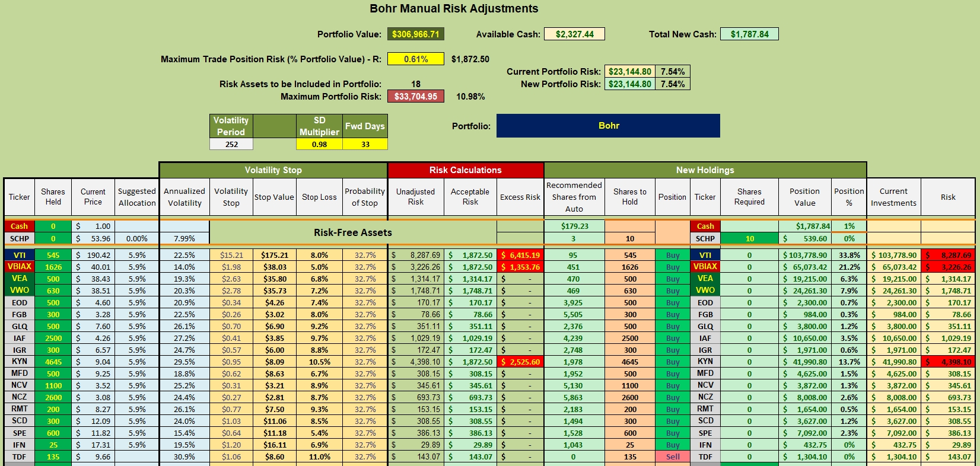Select the IFN current price 17.31
Screen dimensions: 980x466
click(93, 445)
